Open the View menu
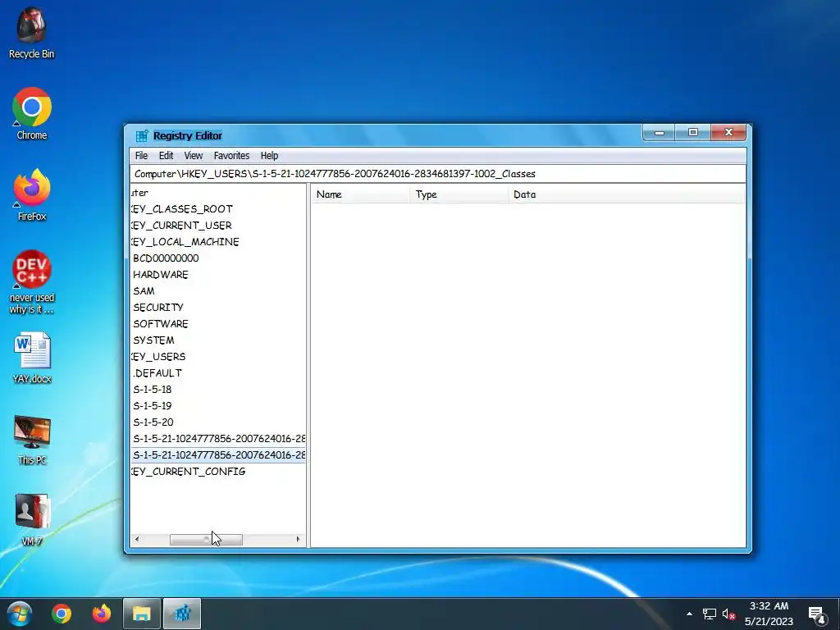 point(194,155)
